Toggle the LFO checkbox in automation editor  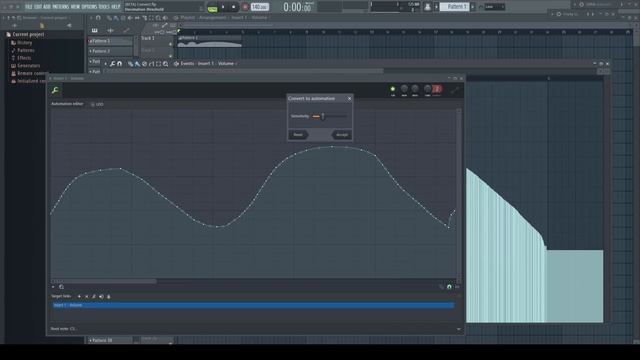pyautogui.click(x=93, y=104)
